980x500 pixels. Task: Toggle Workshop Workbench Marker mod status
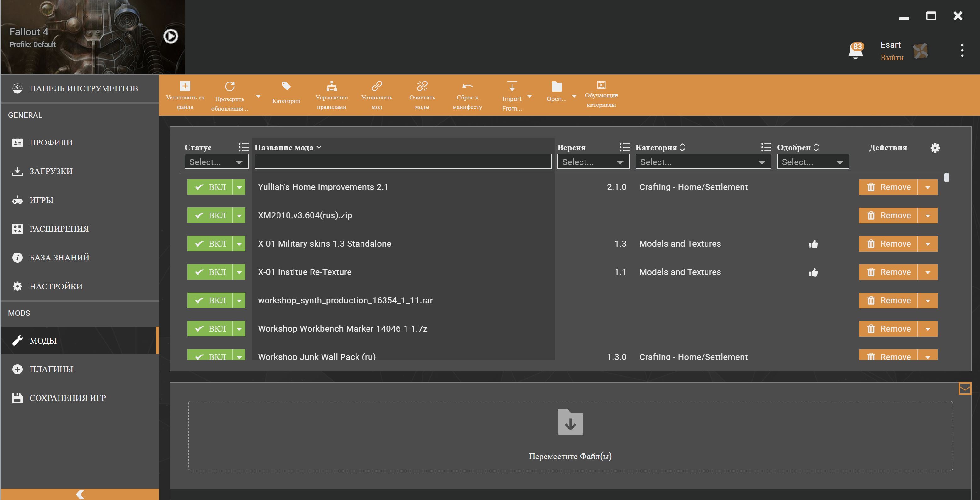pyautogui.click(x=210, y=329)
